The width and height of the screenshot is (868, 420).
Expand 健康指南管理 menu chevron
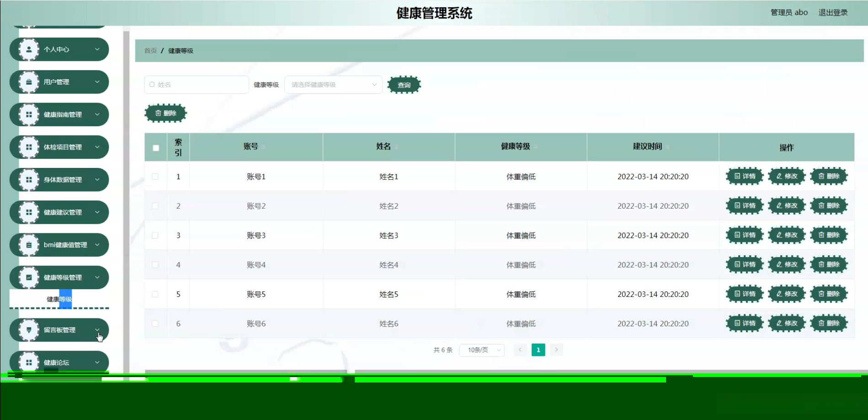[97, 114]
